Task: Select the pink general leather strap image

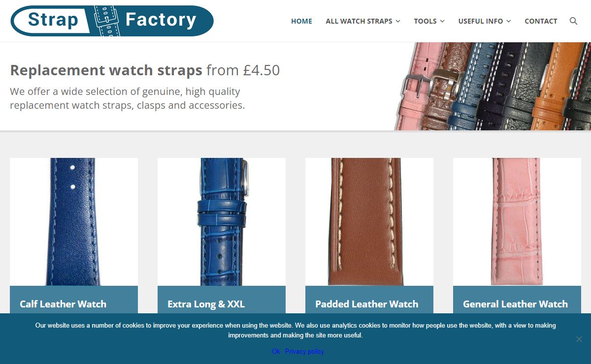Action: coord(517,222)
